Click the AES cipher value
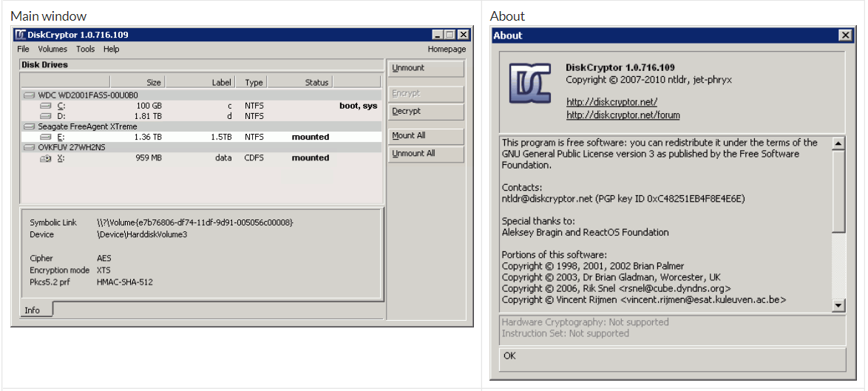The height and width of the screenshot is (391, 868). 104,258
